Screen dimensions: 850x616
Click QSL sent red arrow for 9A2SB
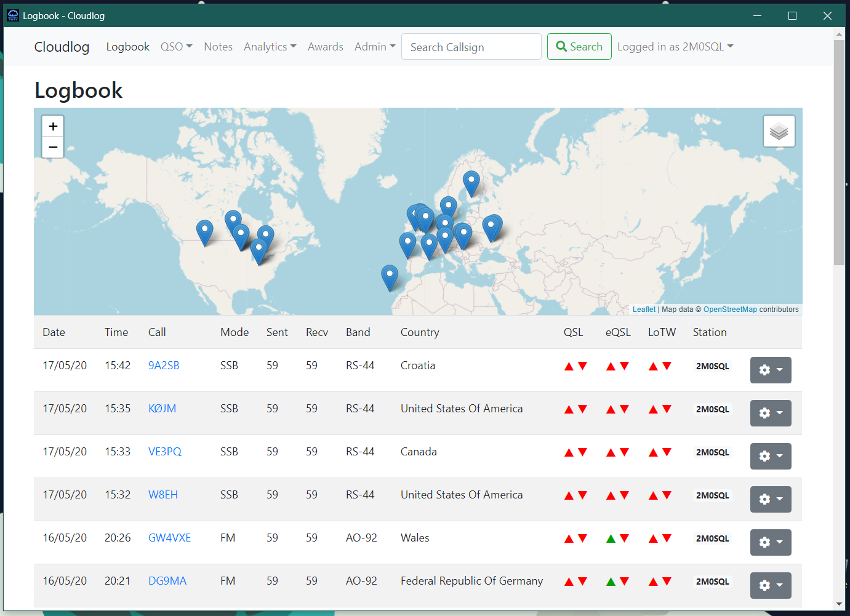point(569,366)
